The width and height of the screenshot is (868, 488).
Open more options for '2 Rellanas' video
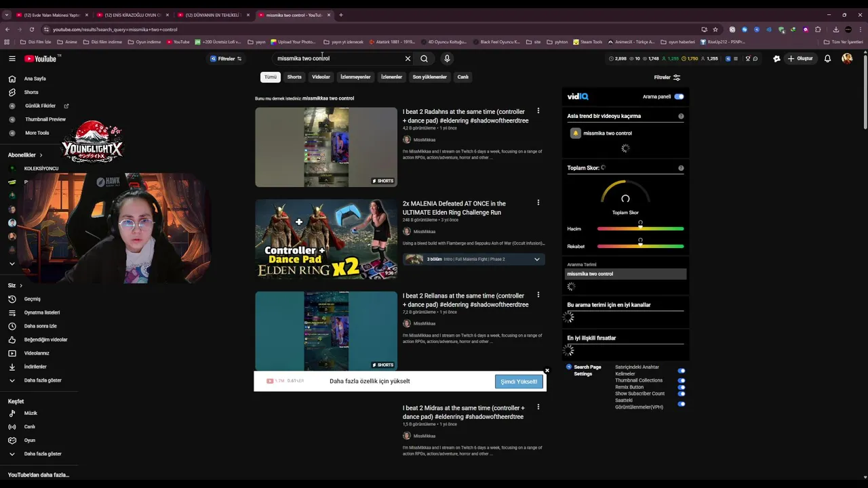538,295
